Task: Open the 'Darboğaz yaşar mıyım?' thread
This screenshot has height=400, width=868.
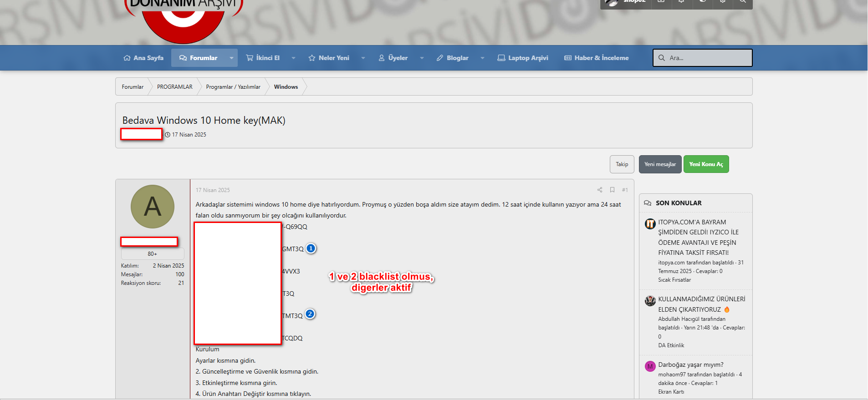Action: point(691,365)
